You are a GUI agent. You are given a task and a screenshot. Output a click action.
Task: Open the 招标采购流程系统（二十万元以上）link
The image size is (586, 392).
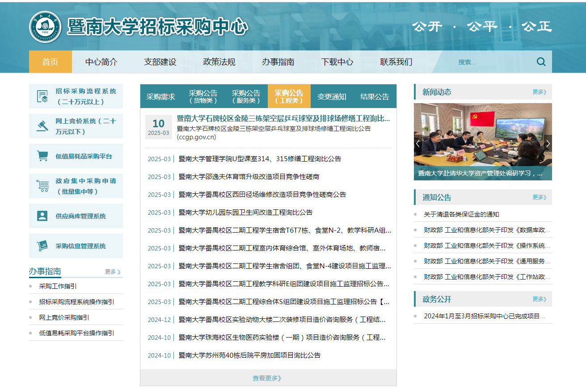point(76,96)
